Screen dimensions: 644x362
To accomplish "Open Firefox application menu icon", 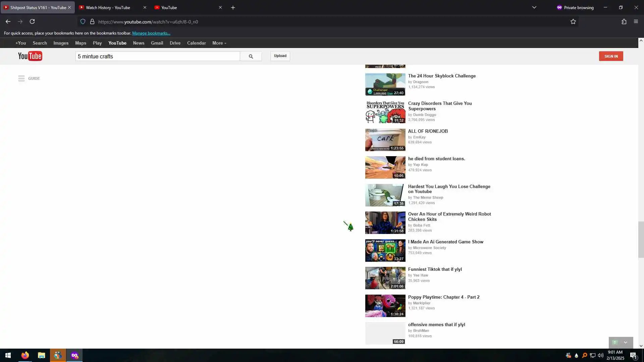I will (x=636, y=21).
